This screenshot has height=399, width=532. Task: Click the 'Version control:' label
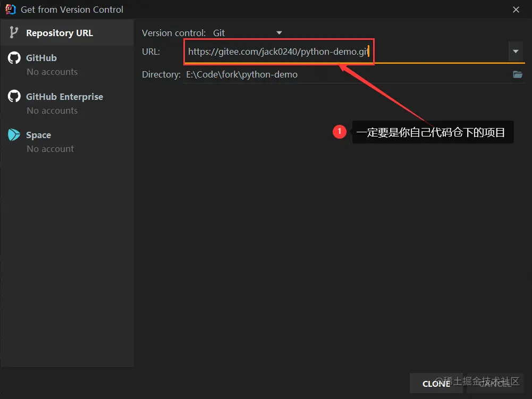click(x=174, y=33)
